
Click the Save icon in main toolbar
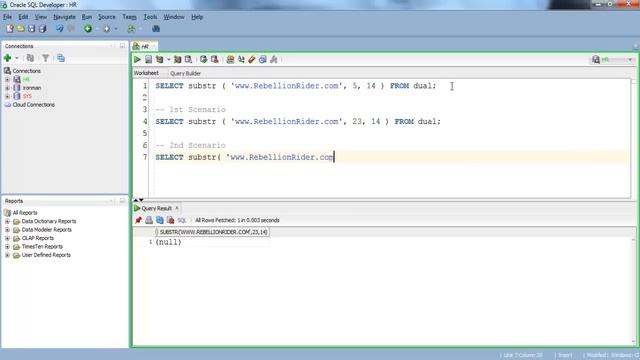click(x=31, y=29)
